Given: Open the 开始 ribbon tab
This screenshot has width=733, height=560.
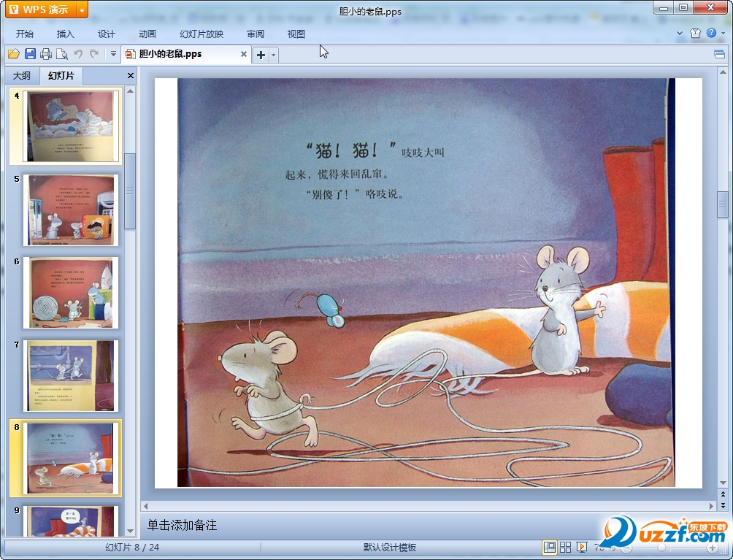Looking at the screenshot, I should coord(24,34).
